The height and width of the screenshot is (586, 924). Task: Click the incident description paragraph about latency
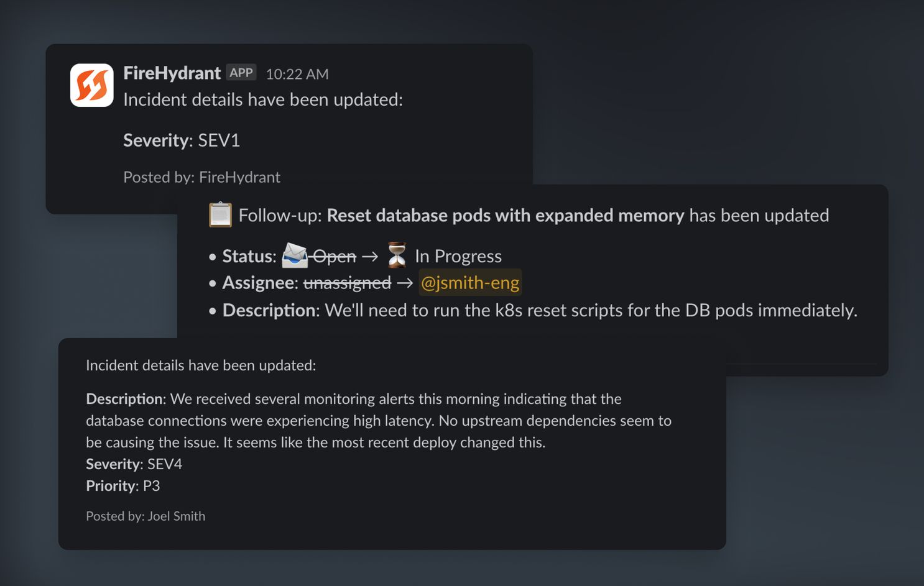[x=379, y=421]
